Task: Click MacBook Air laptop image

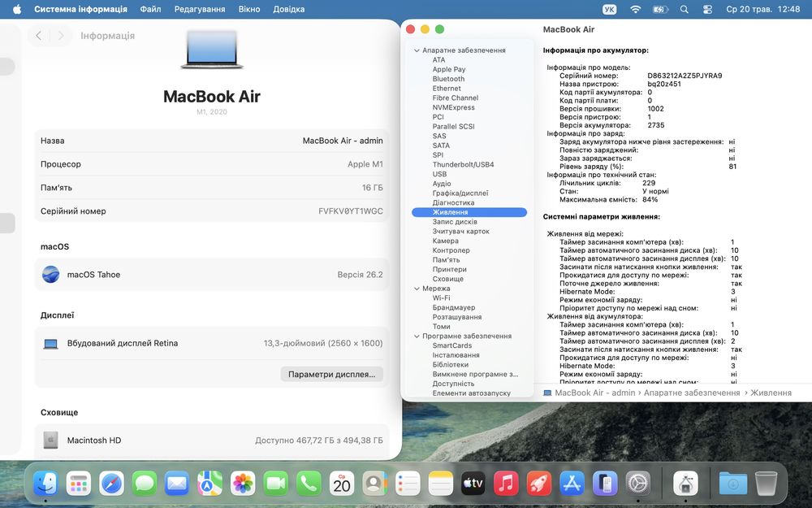Action: click(x=212, y=50)
